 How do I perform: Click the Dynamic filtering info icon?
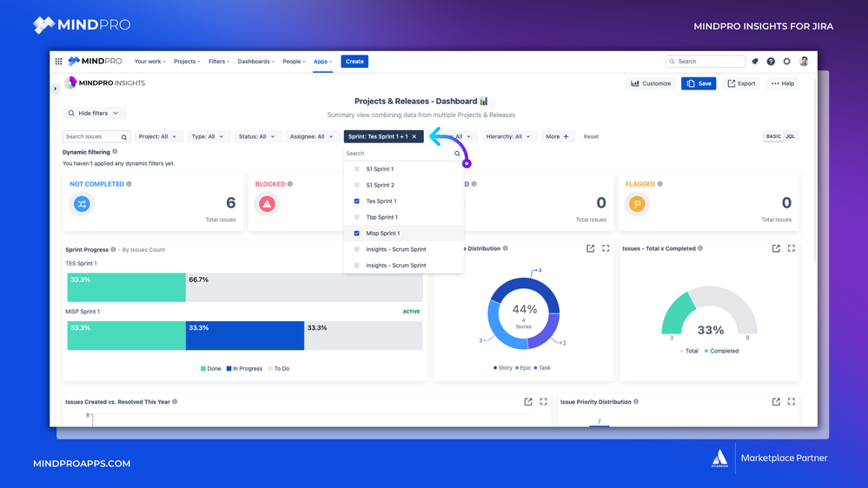point(116,152)
